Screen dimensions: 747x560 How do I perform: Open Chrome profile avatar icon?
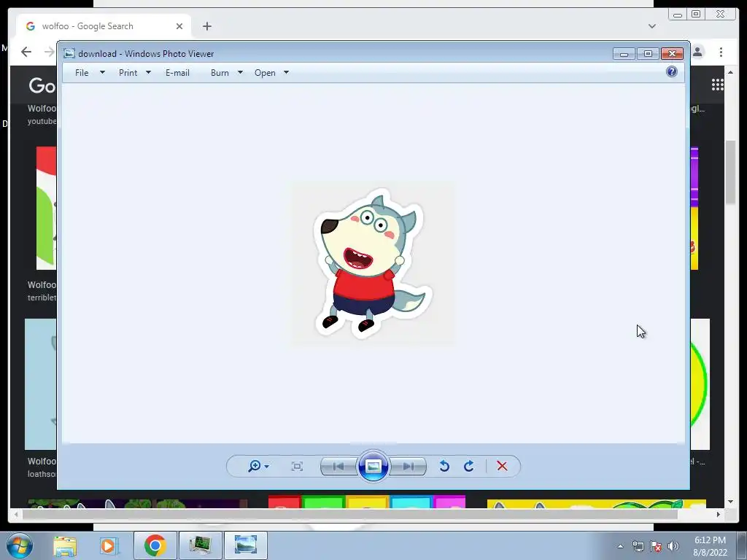coord(698,52)
